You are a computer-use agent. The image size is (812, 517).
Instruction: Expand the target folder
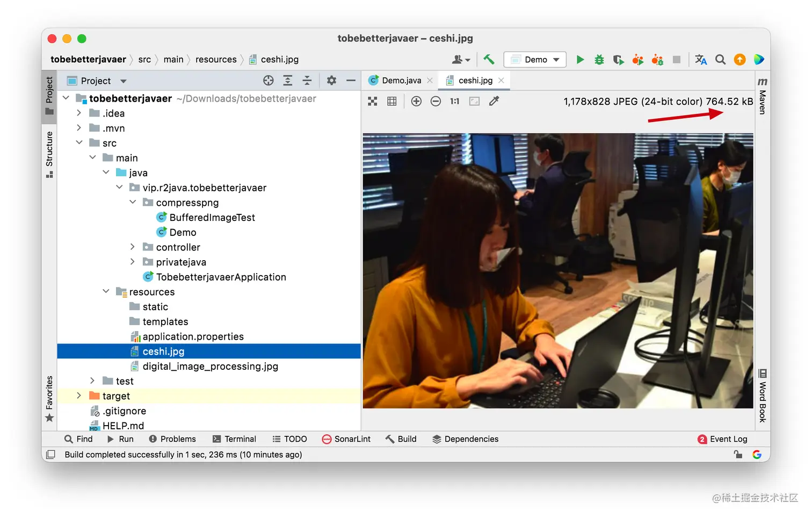click(x=79, y=396)
